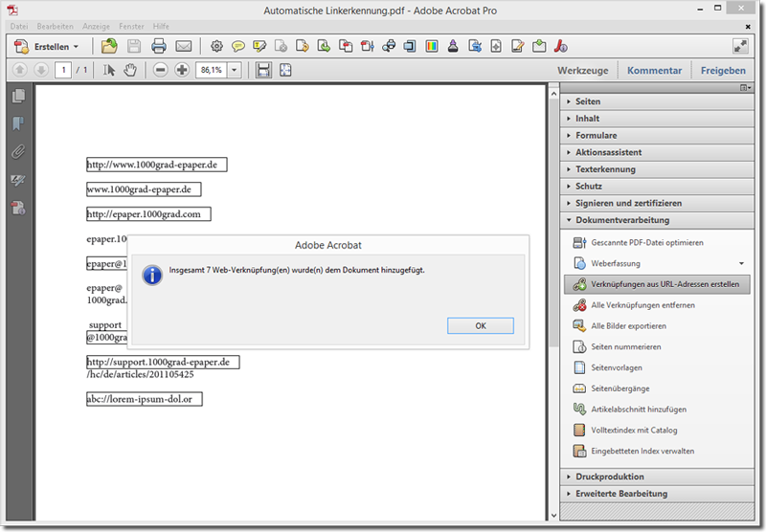Open the Datei menu
This screenshot has height=532, width=766.
coord(19,27)
